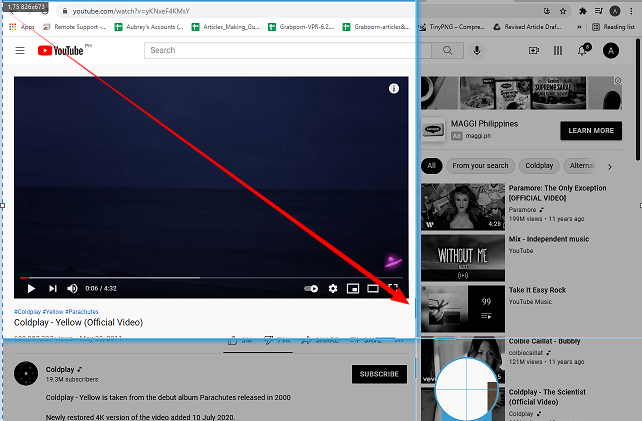Play the Coldplay Yellow video
Screen dimensions: 642x421
[x=31, y=288]
